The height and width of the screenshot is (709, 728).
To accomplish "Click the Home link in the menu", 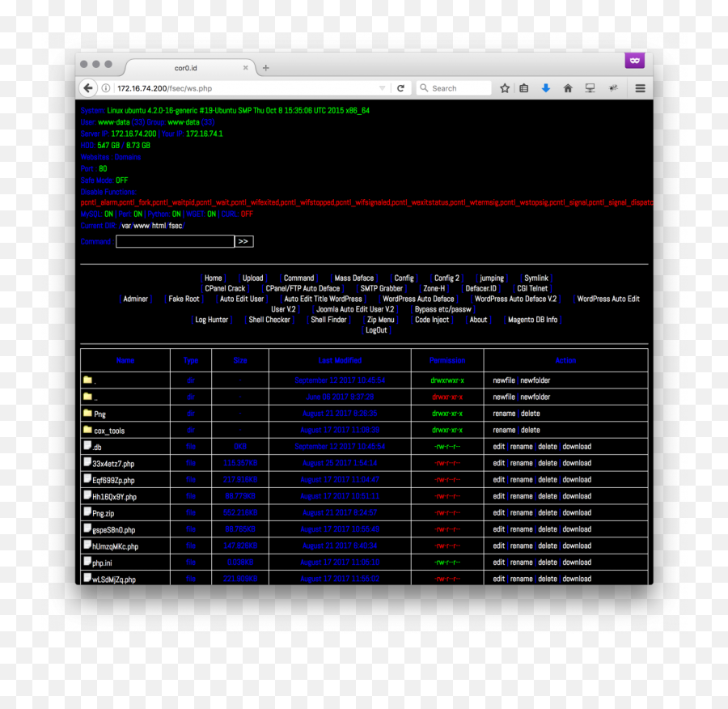I will tap(213, 278).
